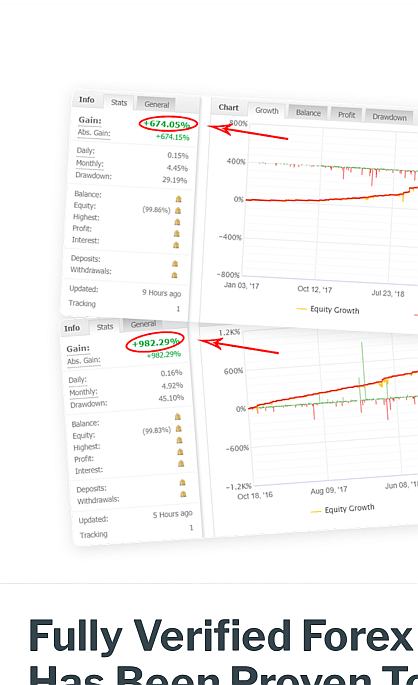Click the Interest lock icon in bottom panel
This screenshot has width=418, height=685.
[181, 464]
